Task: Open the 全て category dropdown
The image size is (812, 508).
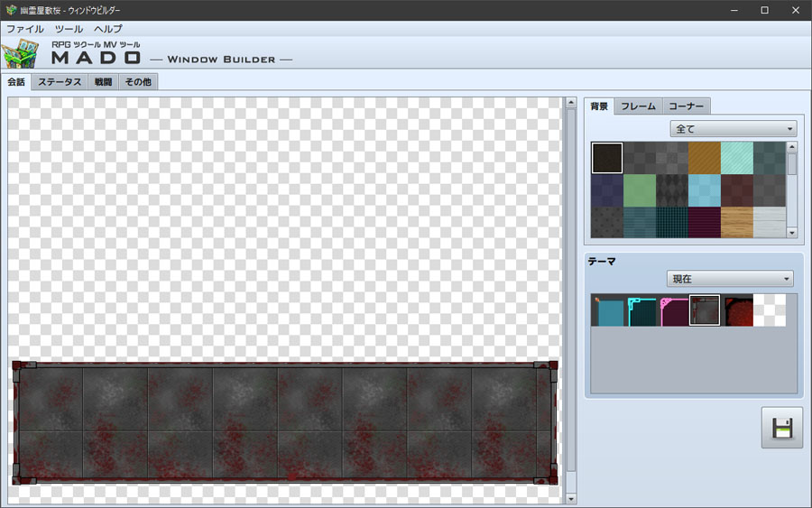Action: (x=734, y=128)
